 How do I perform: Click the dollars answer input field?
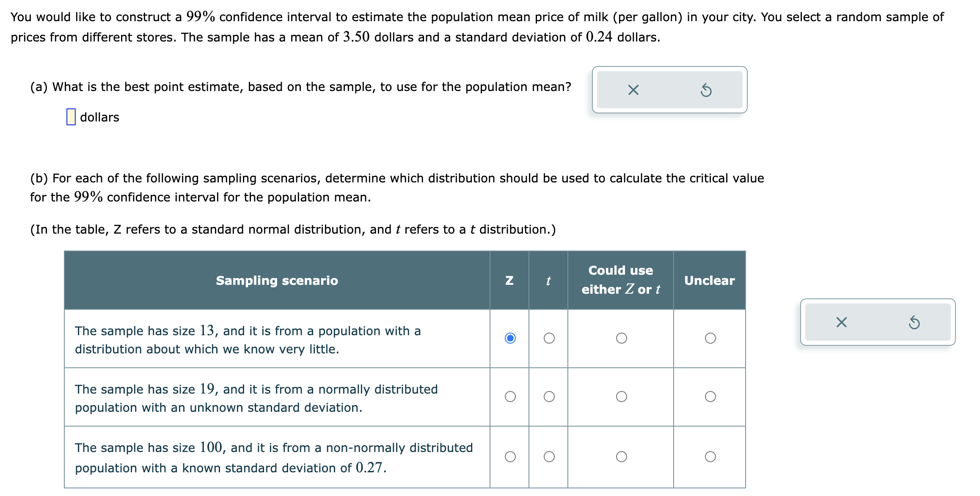(71, 117)
